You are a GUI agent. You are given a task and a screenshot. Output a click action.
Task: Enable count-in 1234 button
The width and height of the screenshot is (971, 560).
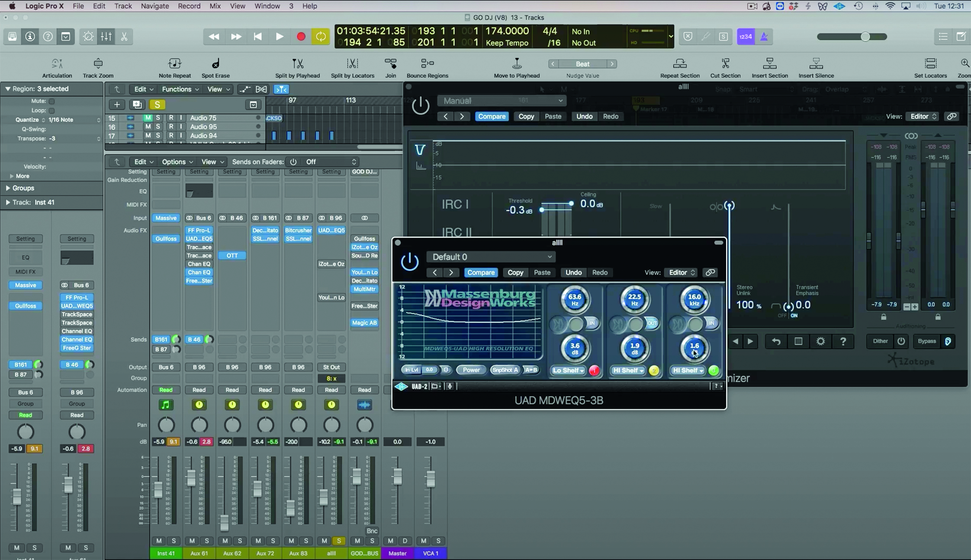point(746,37)
